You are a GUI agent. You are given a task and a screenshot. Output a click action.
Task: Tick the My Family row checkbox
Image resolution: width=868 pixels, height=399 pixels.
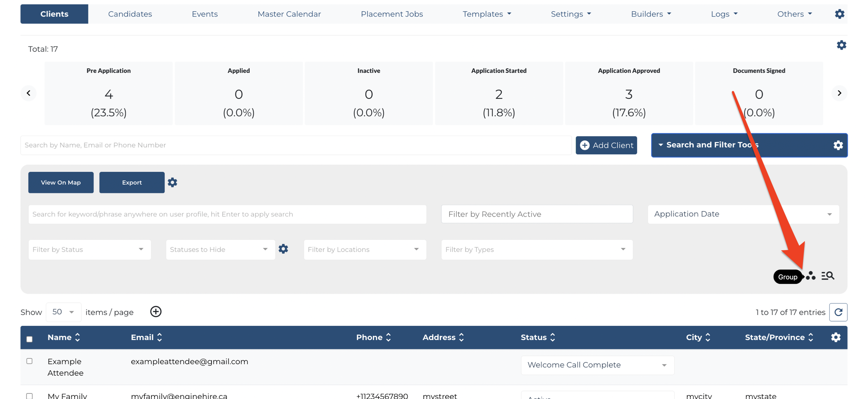pyautogui.click(x=29, y=396)
